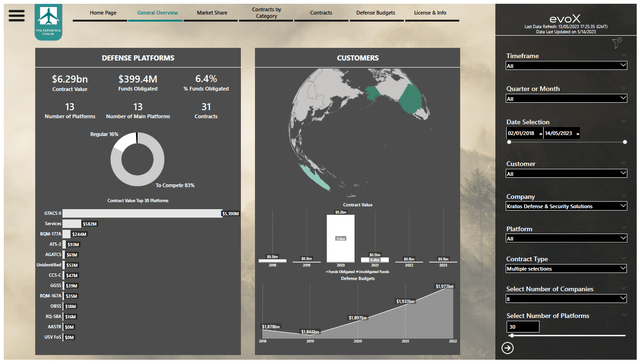
Task: Open the License & Info tab
Action: tap(430, 13)
